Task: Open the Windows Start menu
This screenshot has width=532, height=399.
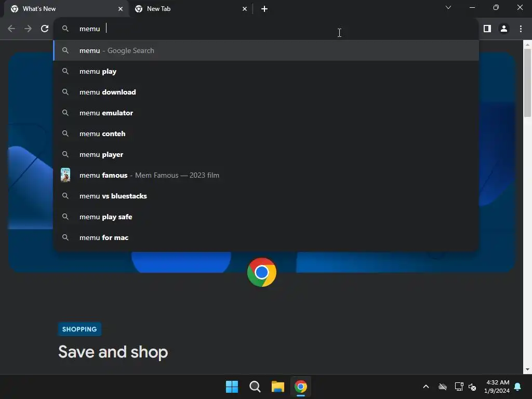Action: click(x=232, y=387)
